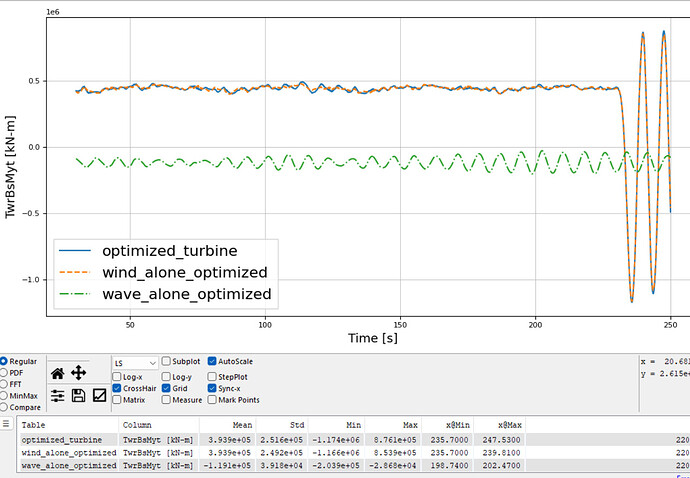Uncheck the Sync-x checkbox

pyautogui.click(x=212, y=388)
